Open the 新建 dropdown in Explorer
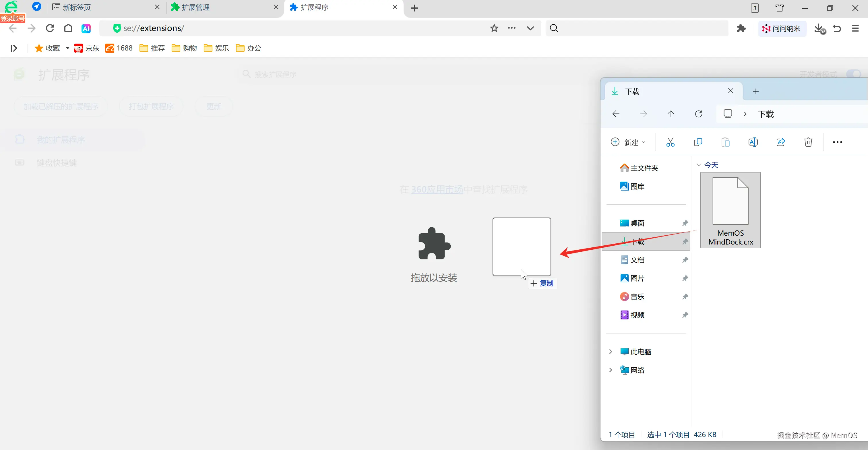The image size is (868, 450). (x=628, y=142)
